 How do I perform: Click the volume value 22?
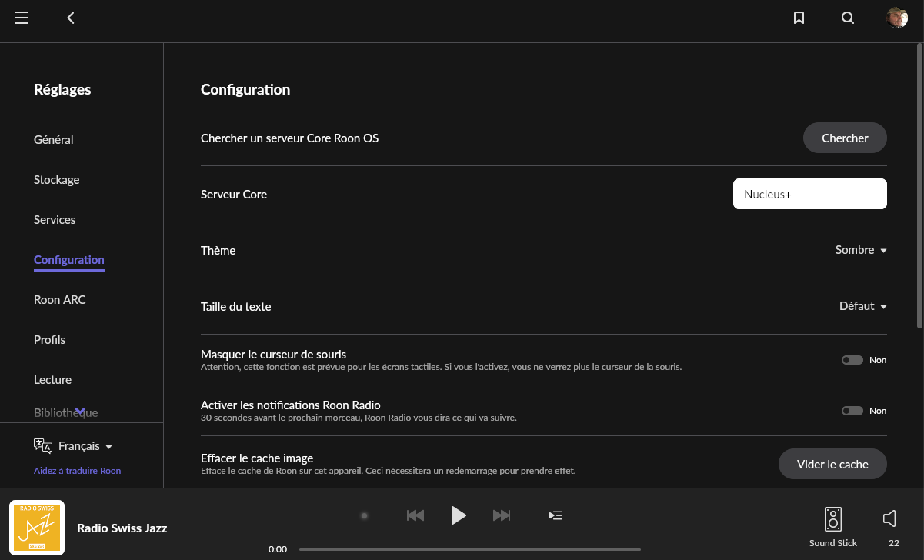[x=894, y=543]
